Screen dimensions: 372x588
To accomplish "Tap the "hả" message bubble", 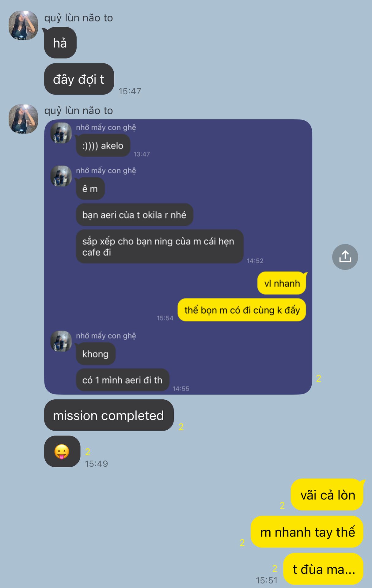I will [x=60, y=43].
